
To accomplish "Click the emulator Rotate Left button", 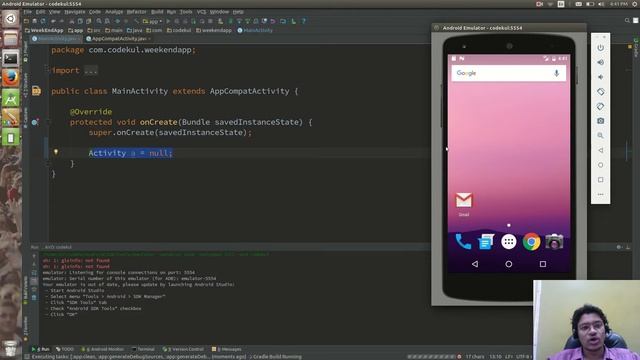I will (x=600, y=92).
